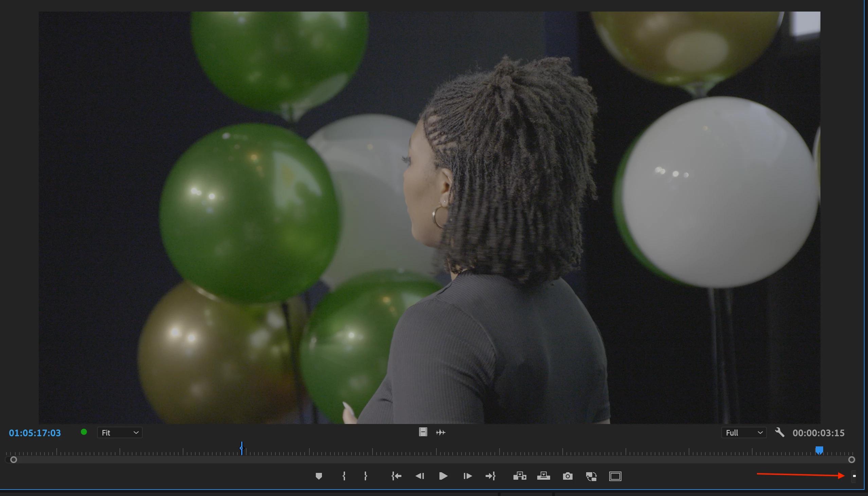
Task: Open the wrench settings menu
Action: pyautogui.click(x=779, y=432)
